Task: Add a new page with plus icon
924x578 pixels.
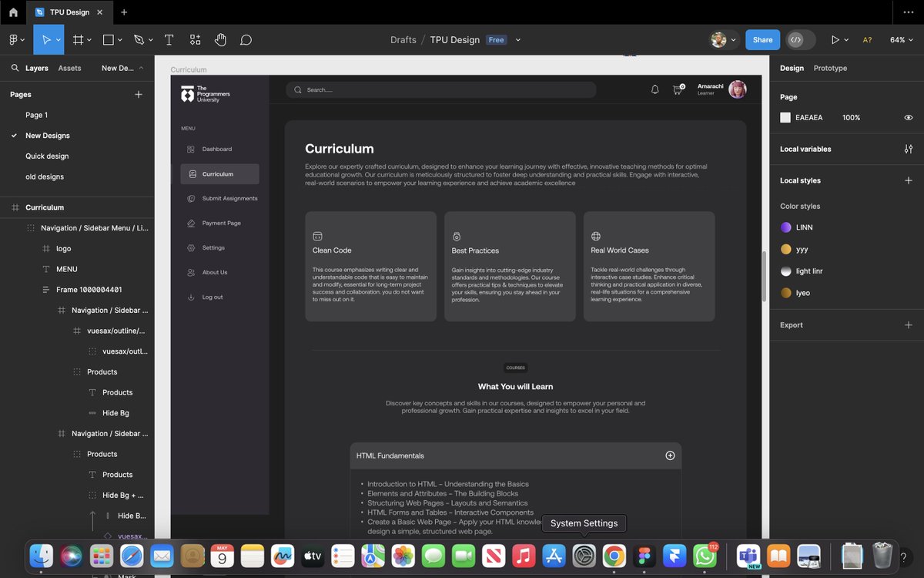Action: click(x=139, y=94)
